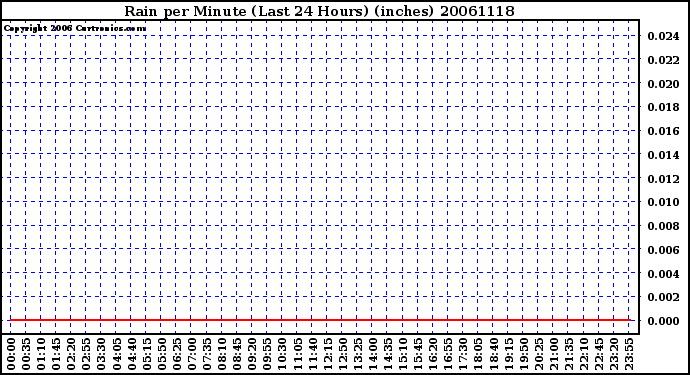Click the 0.000 y-axis label
The height and width of the screenshot is (375, 690).
pos(663,321)
